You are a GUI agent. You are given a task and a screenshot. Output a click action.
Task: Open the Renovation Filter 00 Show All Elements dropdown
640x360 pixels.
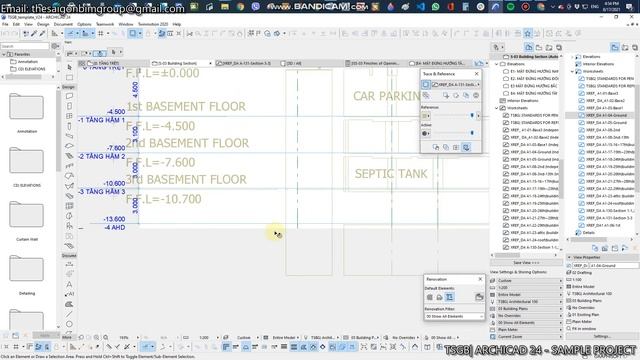[x=454, y=316]
